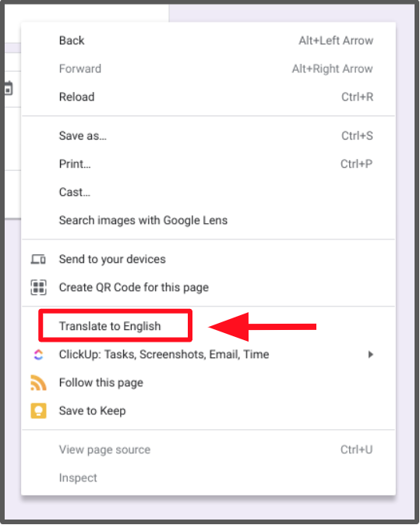420x525 pixels.
Task: Click the calendar icon behind the menu
Action: click(8, 88)
